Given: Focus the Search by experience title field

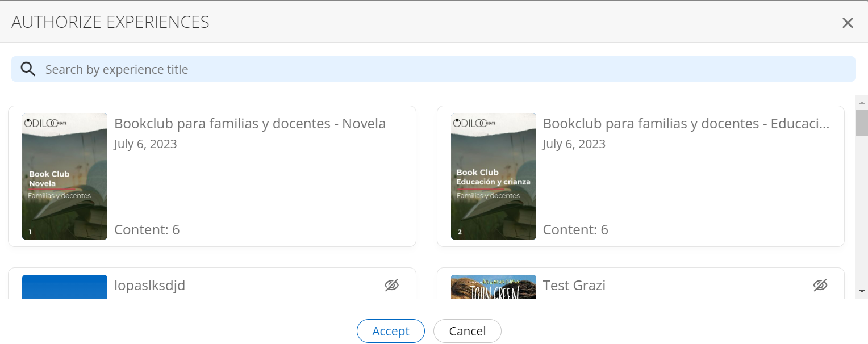Looking at the screenshot, I should pos(433,69).
